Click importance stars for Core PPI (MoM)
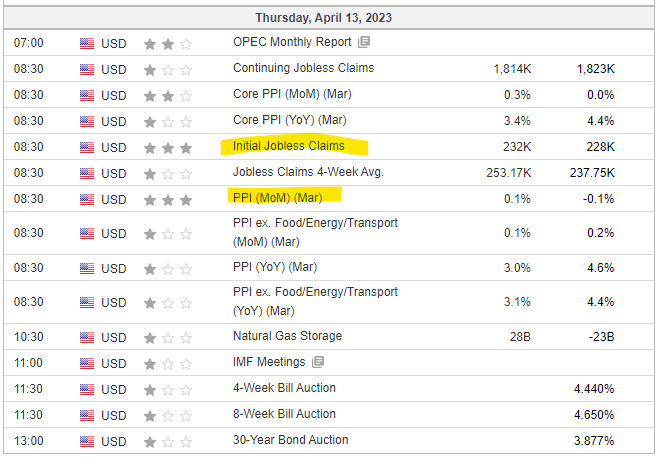 [x=168, y=96]
